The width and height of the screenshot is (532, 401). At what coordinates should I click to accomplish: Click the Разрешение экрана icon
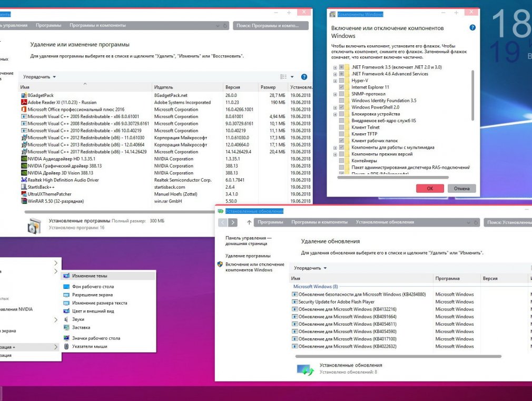(66, 295)
